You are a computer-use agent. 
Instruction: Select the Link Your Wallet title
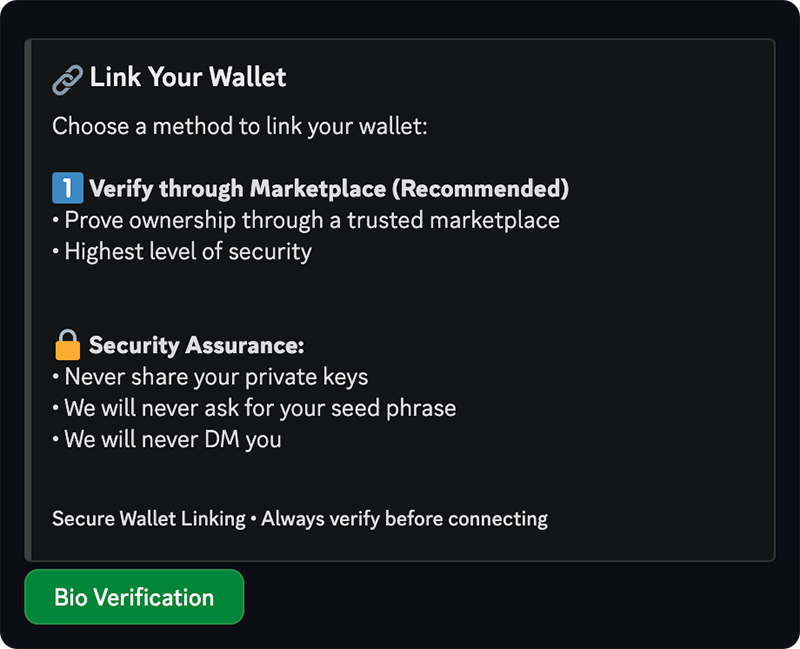pos(188,77)
